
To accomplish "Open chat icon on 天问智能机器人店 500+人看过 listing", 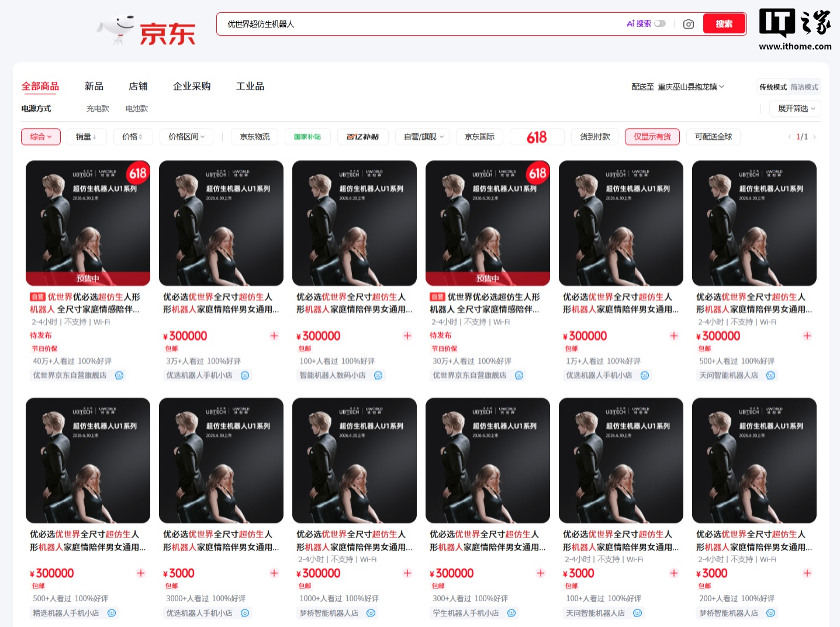I will (771, 375).
